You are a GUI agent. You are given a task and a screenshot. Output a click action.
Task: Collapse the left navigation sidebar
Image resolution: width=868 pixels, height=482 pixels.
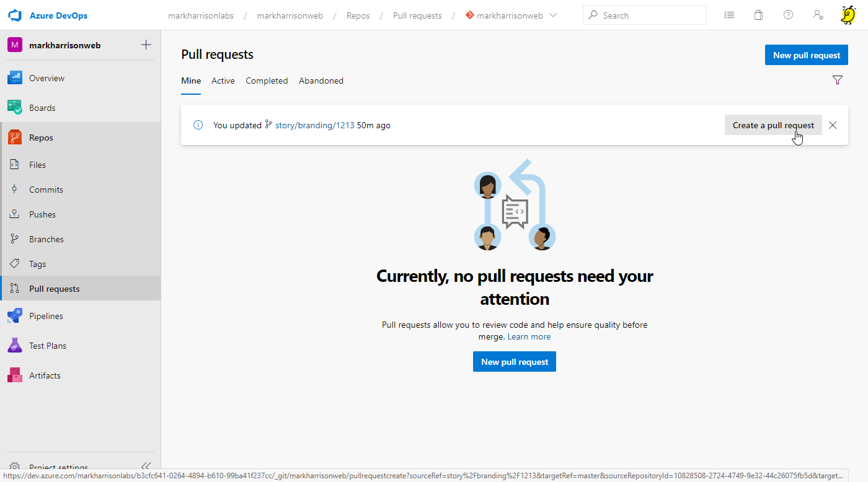click(x=146, y=466)
